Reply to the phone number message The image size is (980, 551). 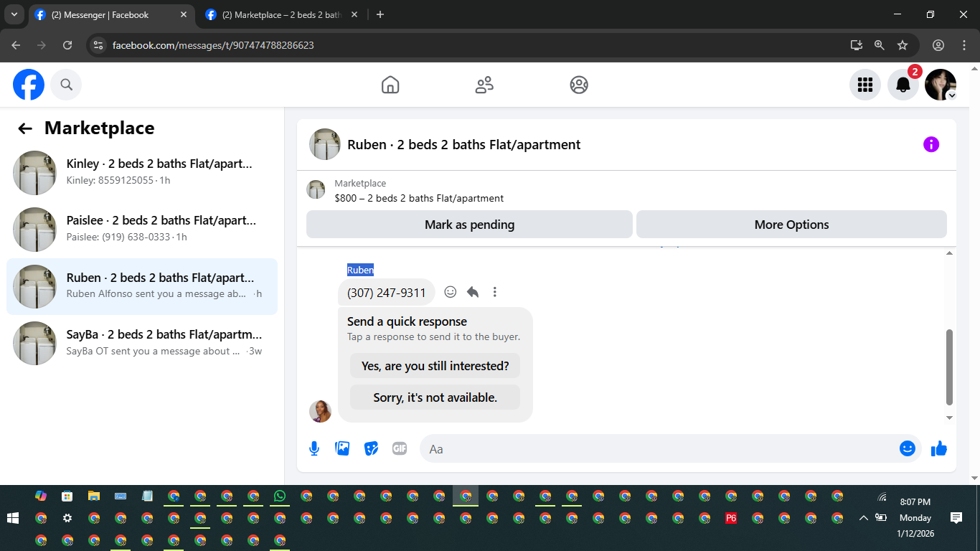coord(473,292)
